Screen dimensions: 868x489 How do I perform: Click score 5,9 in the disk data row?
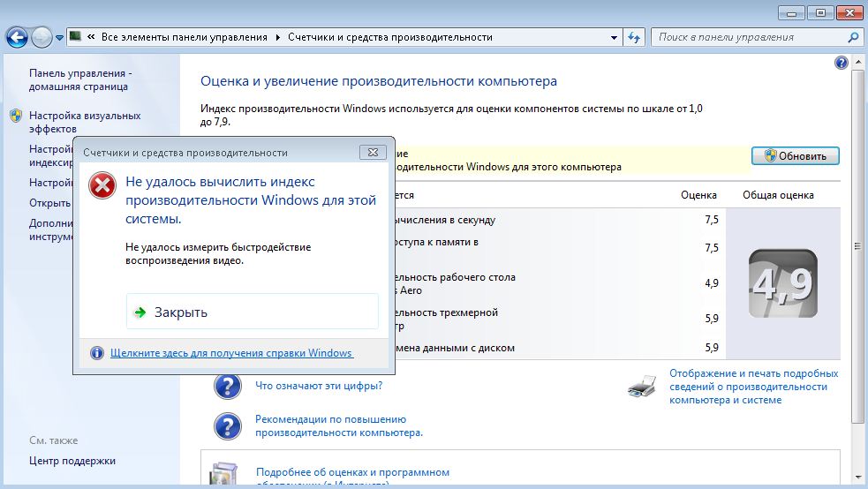point(712,348)
